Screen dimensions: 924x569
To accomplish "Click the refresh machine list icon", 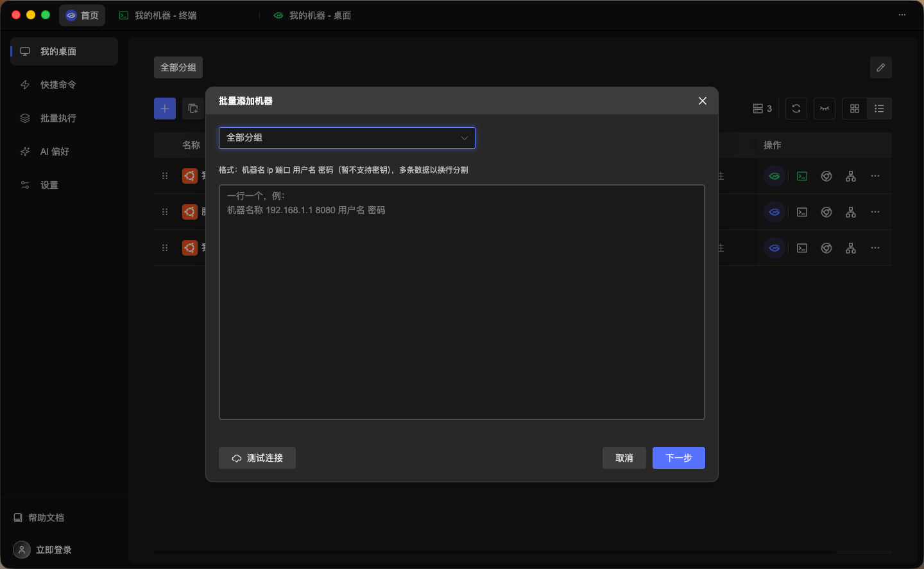I will pos(796,109).
